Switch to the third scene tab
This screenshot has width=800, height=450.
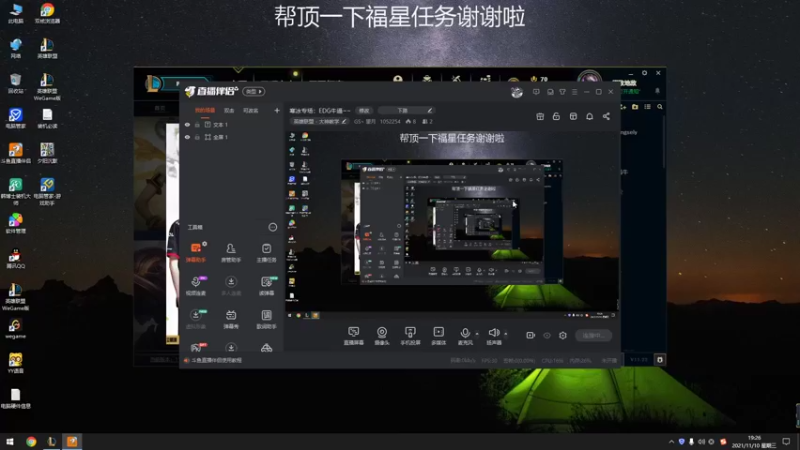[251, 110]
